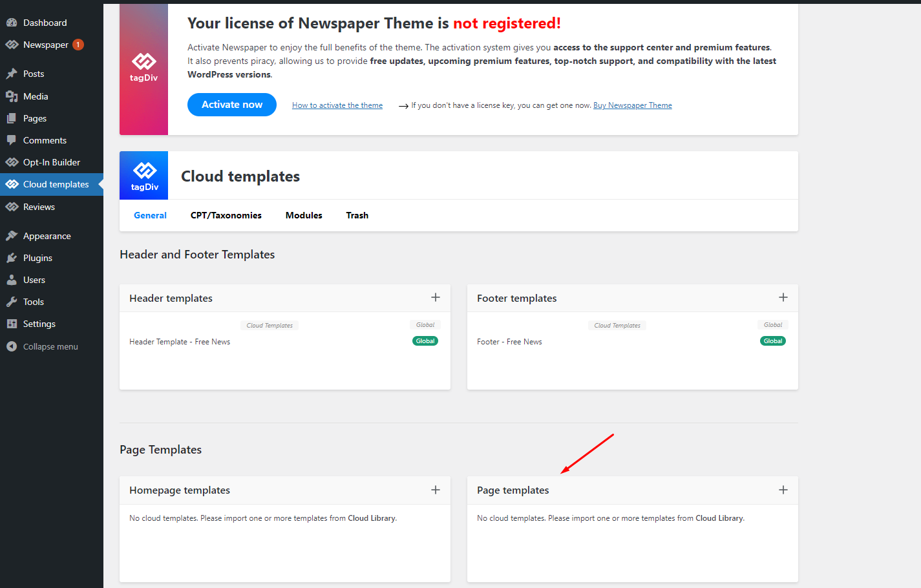Add a new Footer template with plus icon
Viewport: 921px width, 588px height.
[x=783, y=297]
